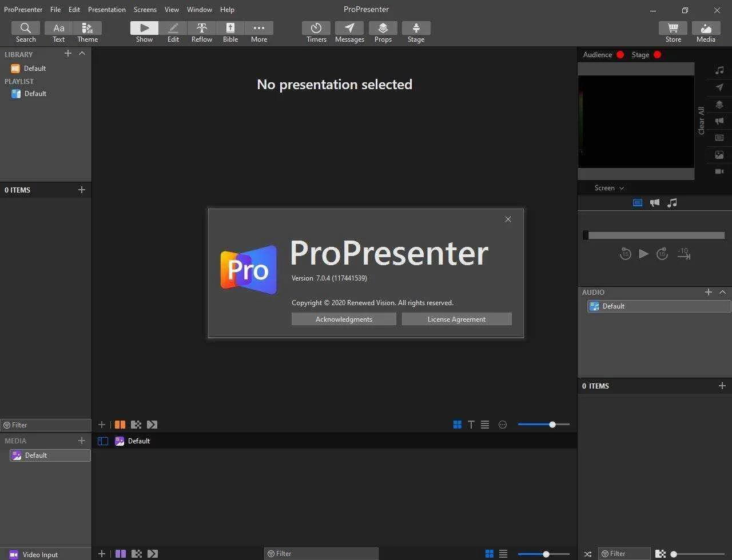Screen dimensions: 732x560
Task: Skip back 15 seconds
Action: pos(625,254)
